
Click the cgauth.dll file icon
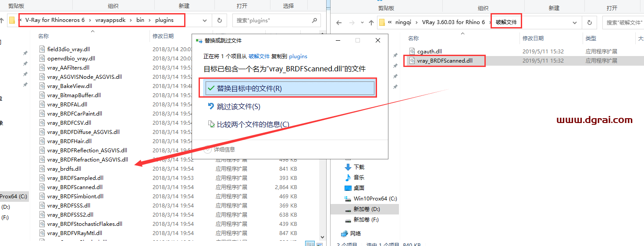coord(412,52)
